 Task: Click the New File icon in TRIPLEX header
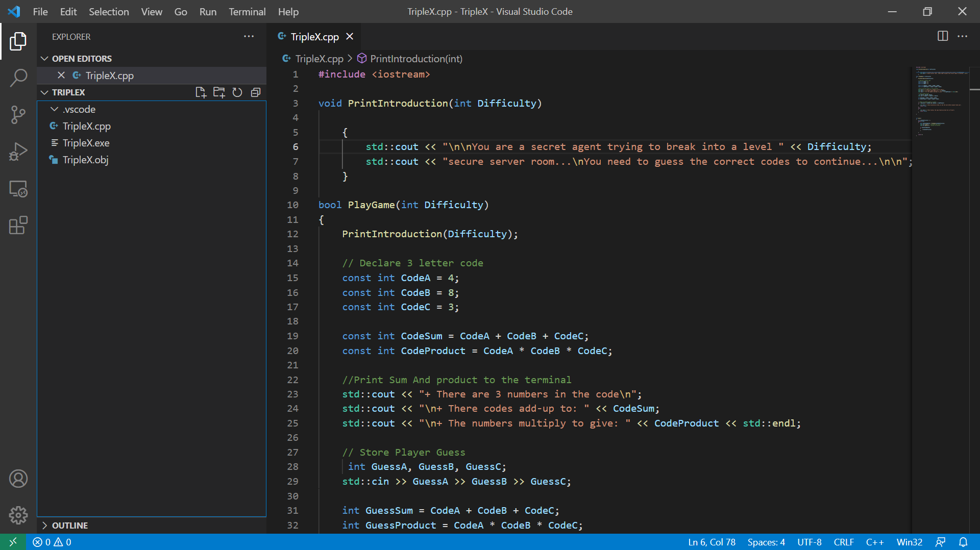[201, 92]
